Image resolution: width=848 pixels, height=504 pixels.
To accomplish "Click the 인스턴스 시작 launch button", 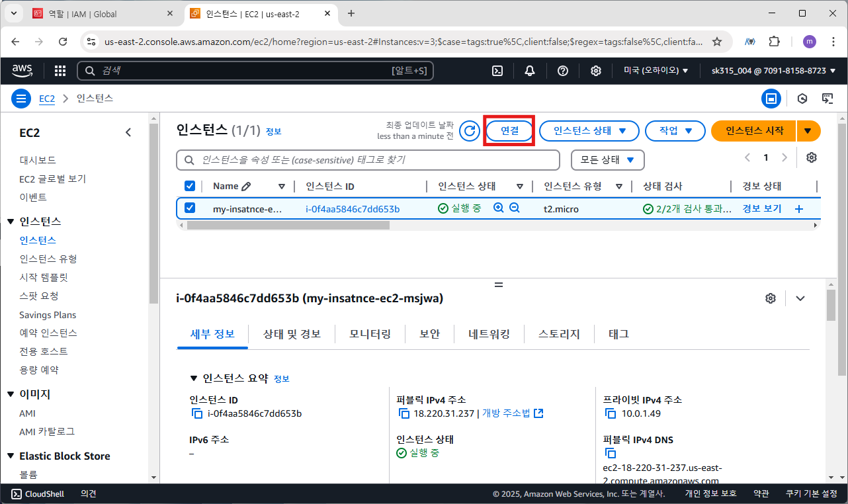I will coord(754,131).
